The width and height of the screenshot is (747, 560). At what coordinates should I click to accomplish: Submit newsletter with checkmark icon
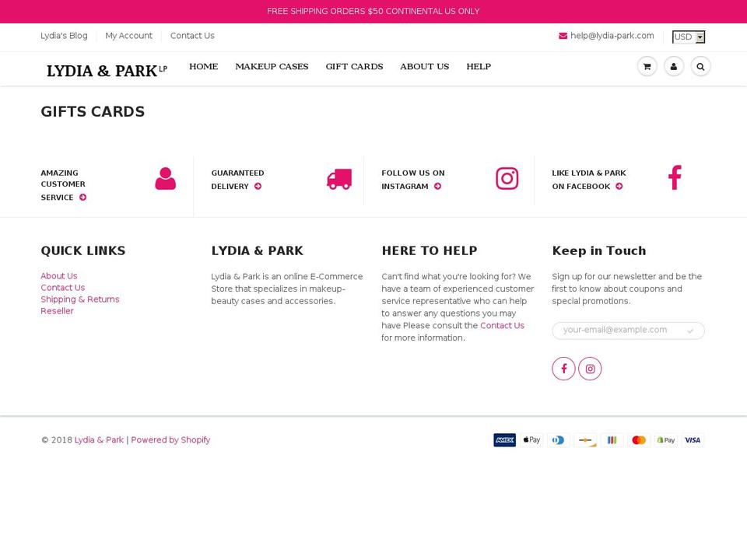coord(690,331)
